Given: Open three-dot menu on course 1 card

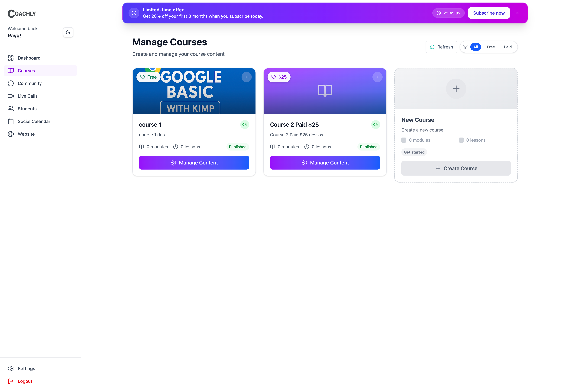Looking at the screenshot, I should (x=246, y=77).
